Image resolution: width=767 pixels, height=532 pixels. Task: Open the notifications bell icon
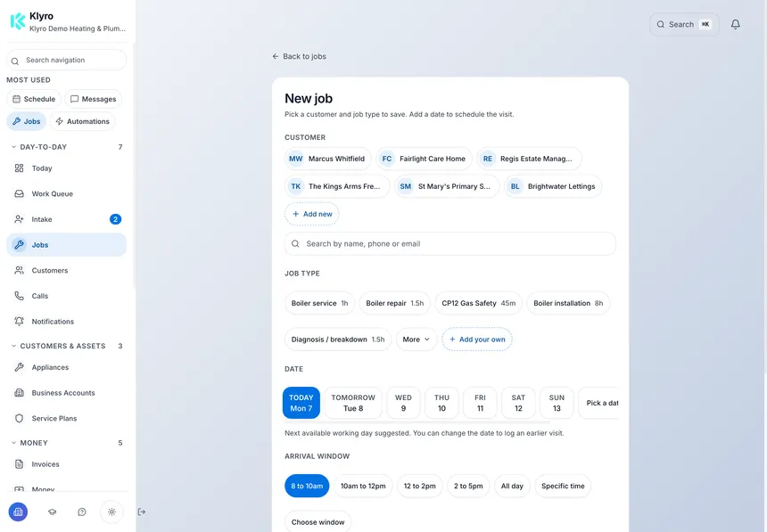pyautogui.click(x=735, y=24)
